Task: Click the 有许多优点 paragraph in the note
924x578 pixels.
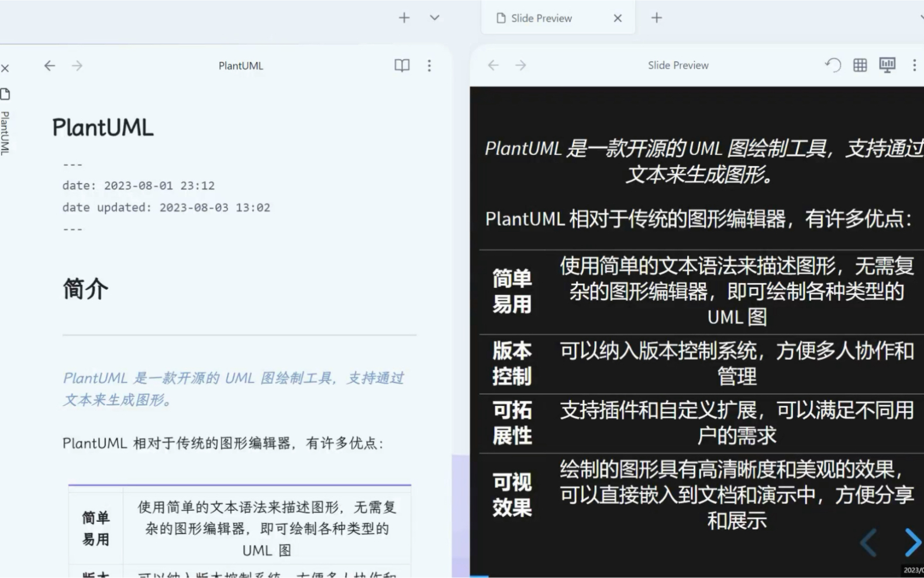Action: tap(223, 443)
